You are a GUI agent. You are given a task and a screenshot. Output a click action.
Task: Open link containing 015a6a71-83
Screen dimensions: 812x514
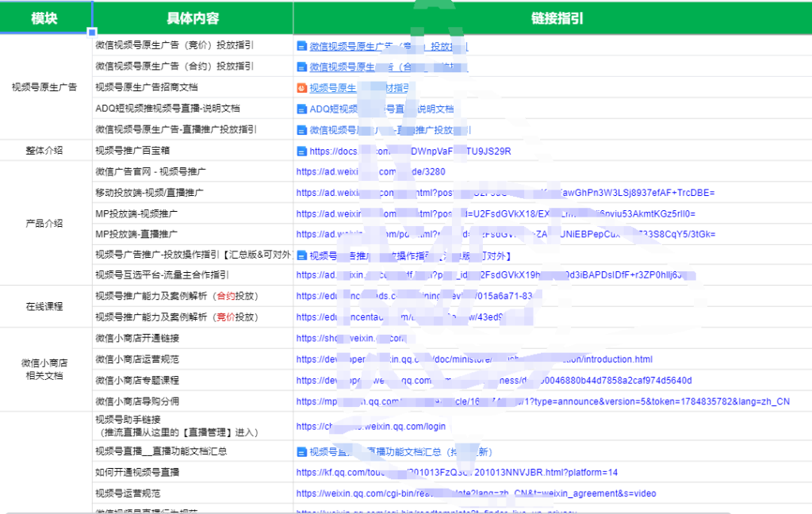(414, 296)
